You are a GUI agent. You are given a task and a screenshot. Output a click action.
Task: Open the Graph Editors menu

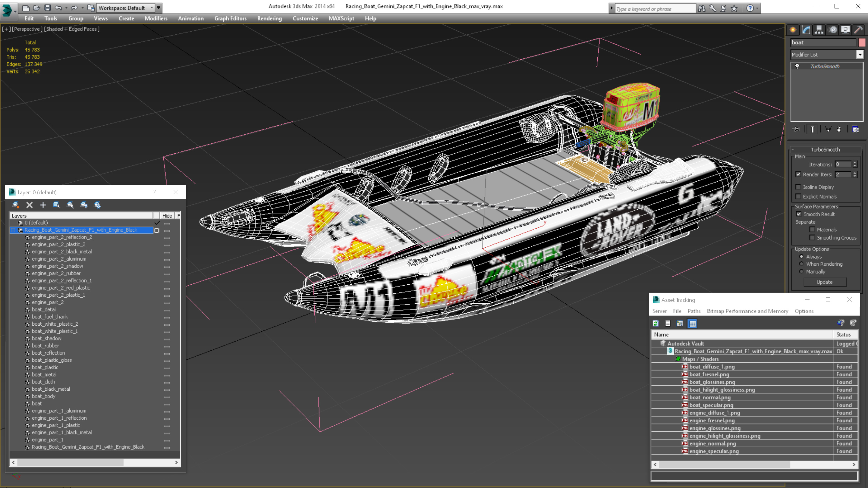click(x=231, y=18)
